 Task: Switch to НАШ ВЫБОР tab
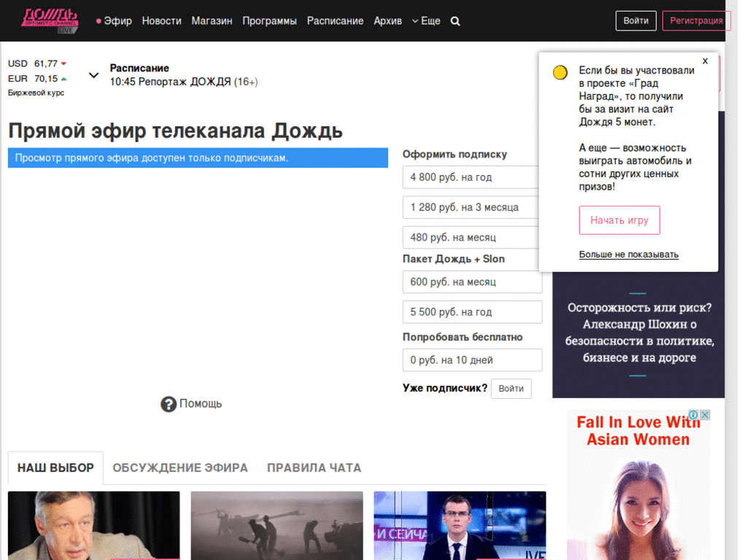click(55, 467)
